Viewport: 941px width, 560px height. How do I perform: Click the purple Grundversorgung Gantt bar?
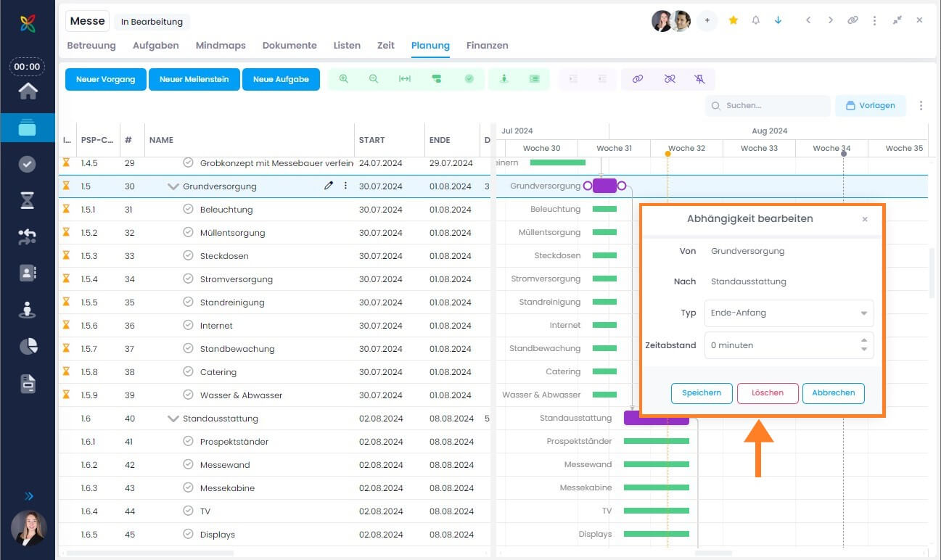tap(604, 186)
